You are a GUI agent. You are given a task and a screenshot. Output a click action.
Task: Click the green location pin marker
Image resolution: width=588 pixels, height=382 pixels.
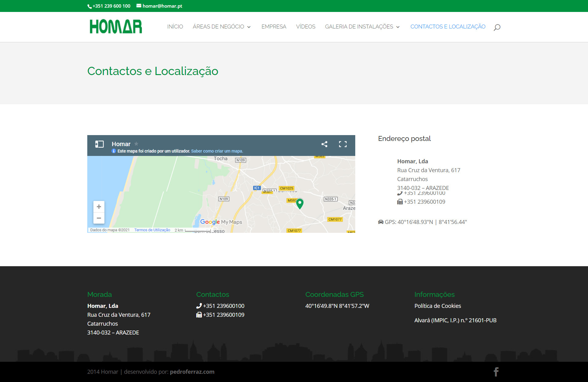pos(300,203)
